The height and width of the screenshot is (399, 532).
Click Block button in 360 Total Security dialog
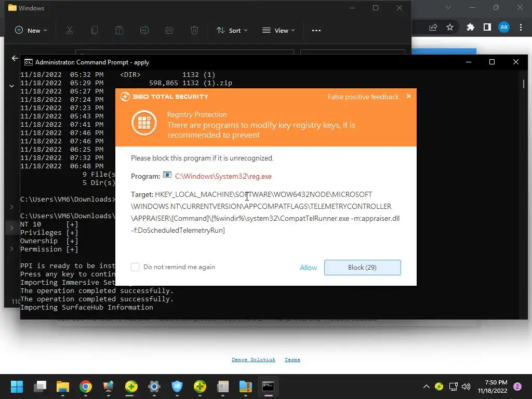[x=362, y=268]
